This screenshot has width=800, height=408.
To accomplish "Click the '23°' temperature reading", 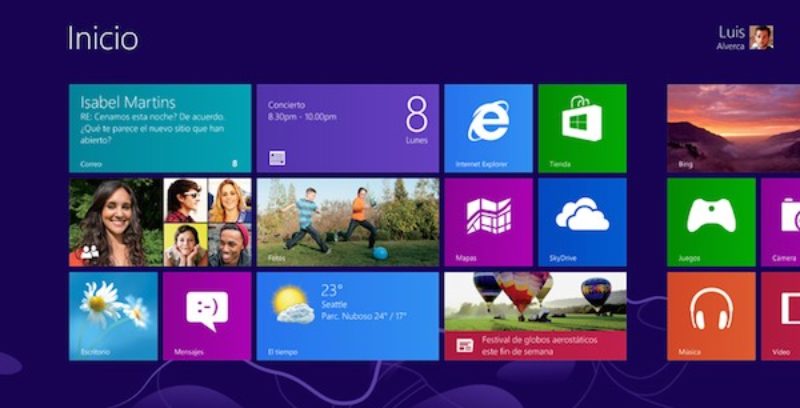I will 332,290.
